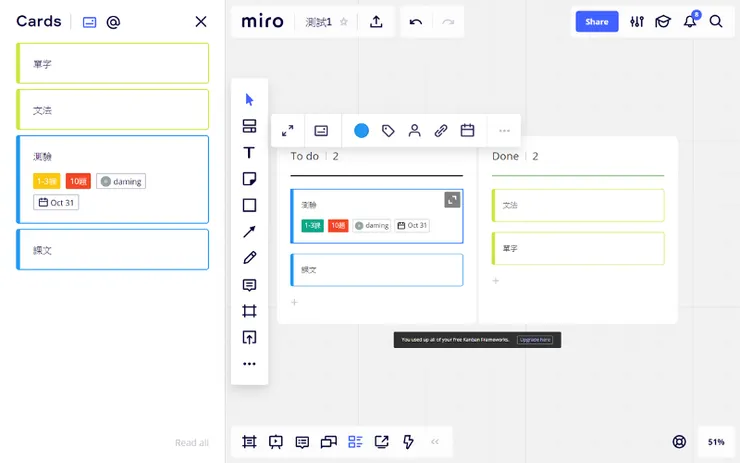Image resolution: width=740 pixels, height=463 pixels.
Task: Select the 課文 card in To do column
Action: [x=377, y=270]
